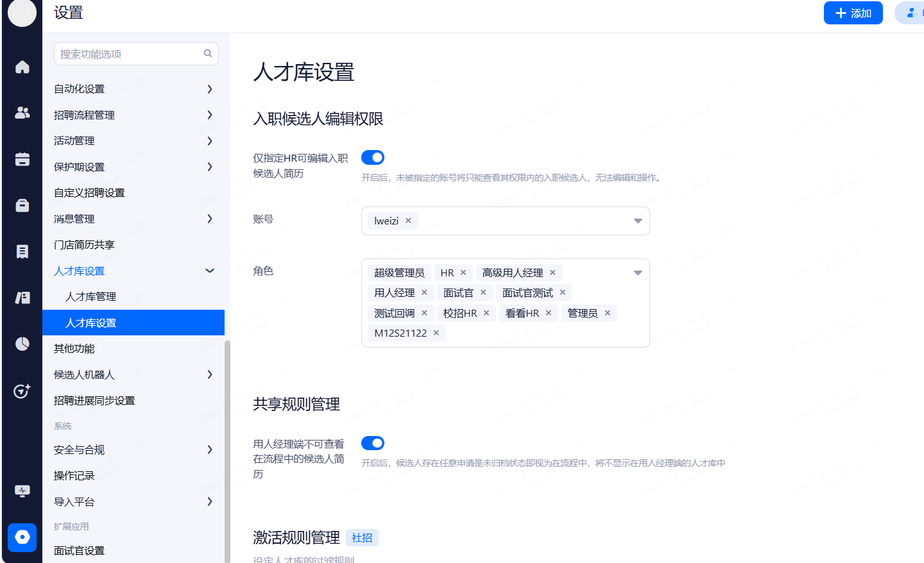Click the pie chart reports icon
924x563 pixels.
tap(22, 344)
